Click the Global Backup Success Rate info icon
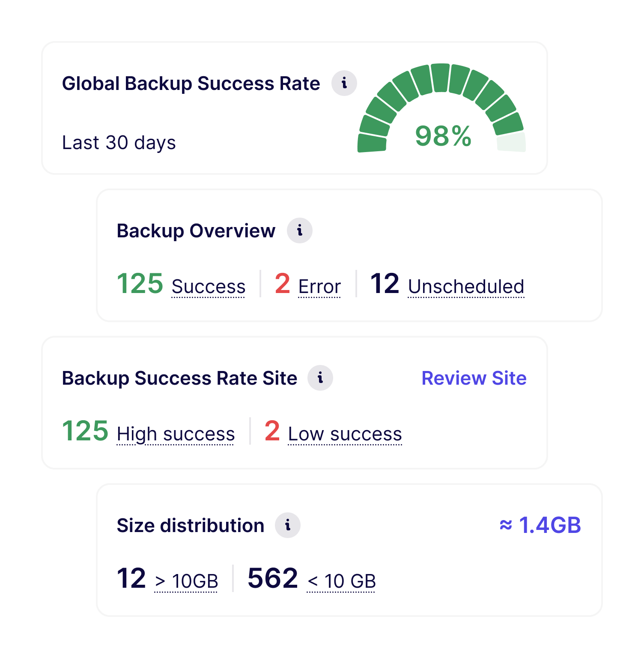Screen dimensions: 644x658 (344, 83)
